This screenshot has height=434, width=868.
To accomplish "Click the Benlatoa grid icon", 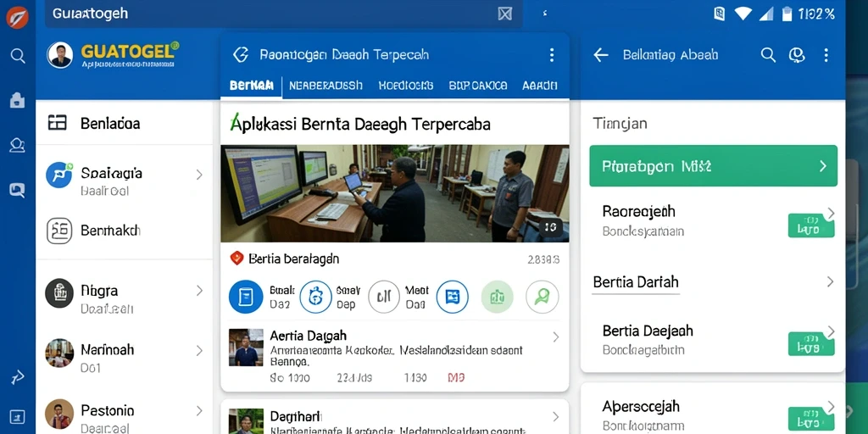I will (58, 123).
